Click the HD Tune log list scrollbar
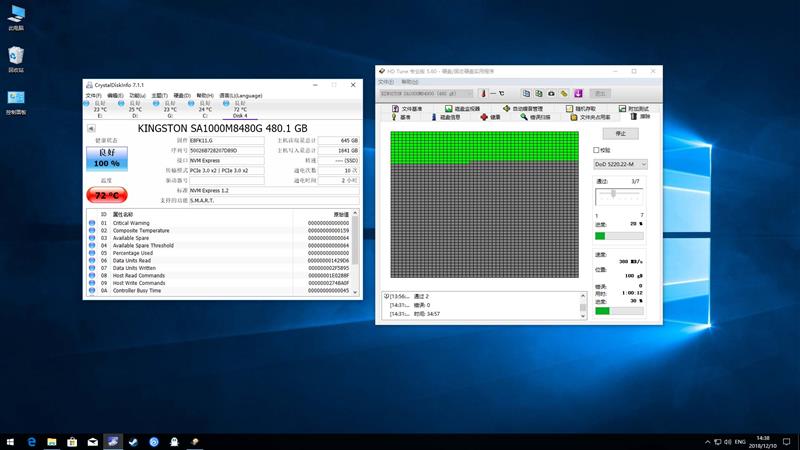The width and height of the screenshot is (800, 450). (583, 305)
